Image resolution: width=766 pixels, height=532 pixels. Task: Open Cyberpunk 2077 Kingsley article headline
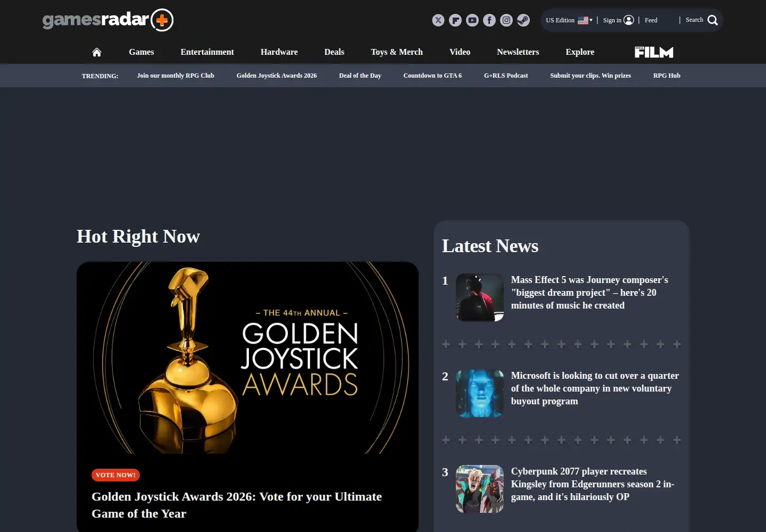593,484
